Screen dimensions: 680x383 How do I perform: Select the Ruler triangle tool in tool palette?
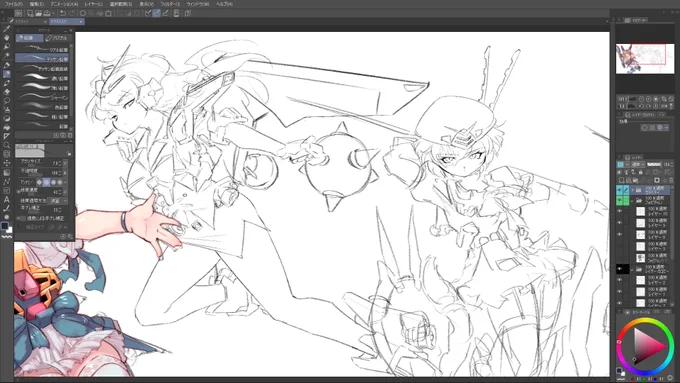7,136
